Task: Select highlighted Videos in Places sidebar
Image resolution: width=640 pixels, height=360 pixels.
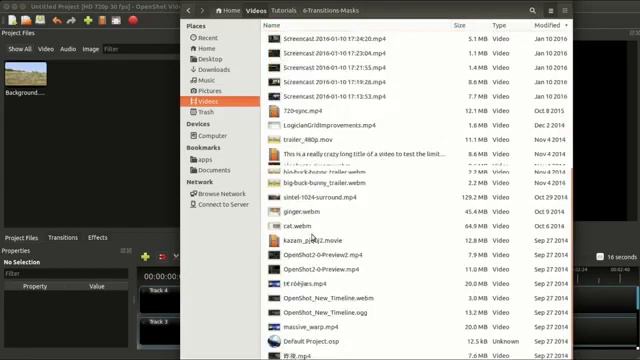Action: point(220,101)
